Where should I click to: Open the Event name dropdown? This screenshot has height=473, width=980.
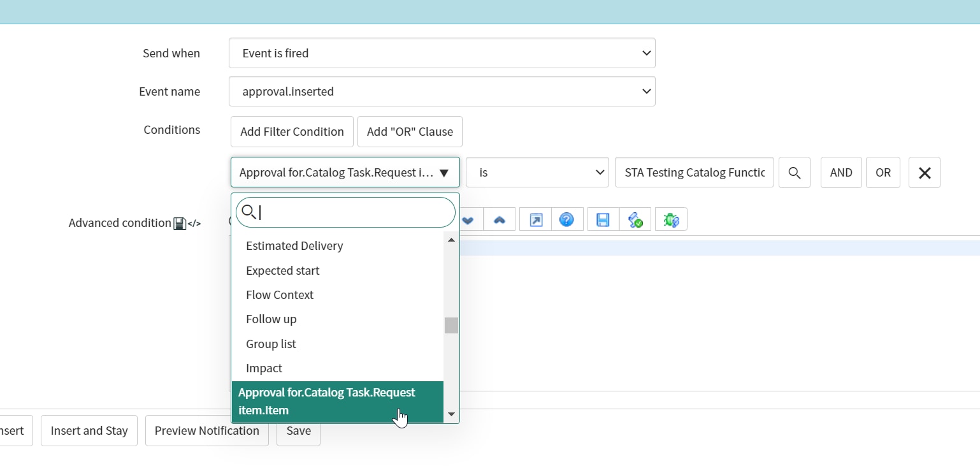pos(442,91)
